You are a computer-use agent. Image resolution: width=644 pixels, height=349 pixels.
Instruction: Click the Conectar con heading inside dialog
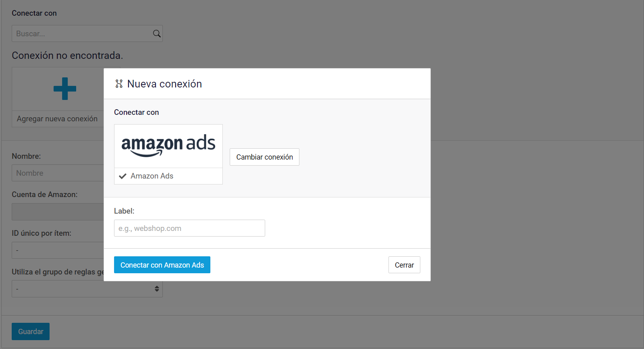[x=137, y=112]
